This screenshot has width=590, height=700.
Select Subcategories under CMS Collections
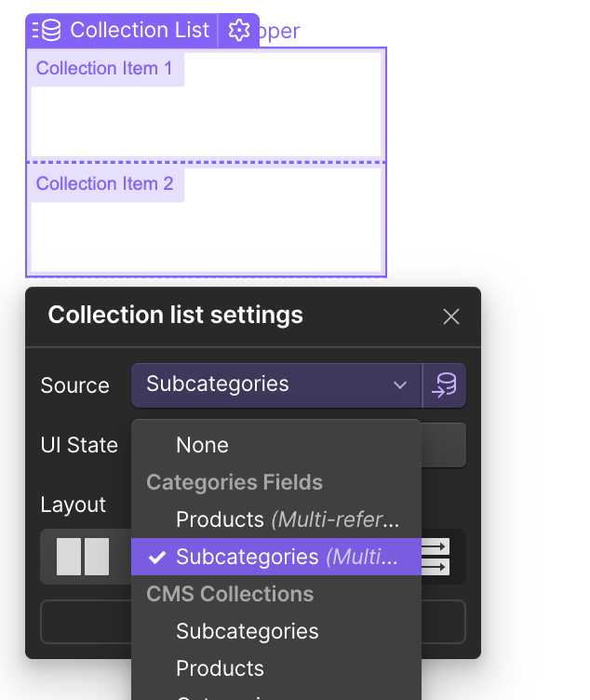[247, 631]
